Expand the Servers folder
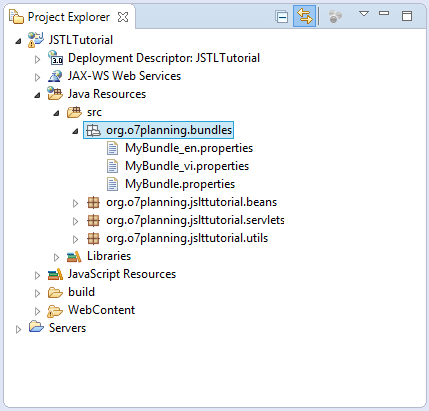 (18, 329)
